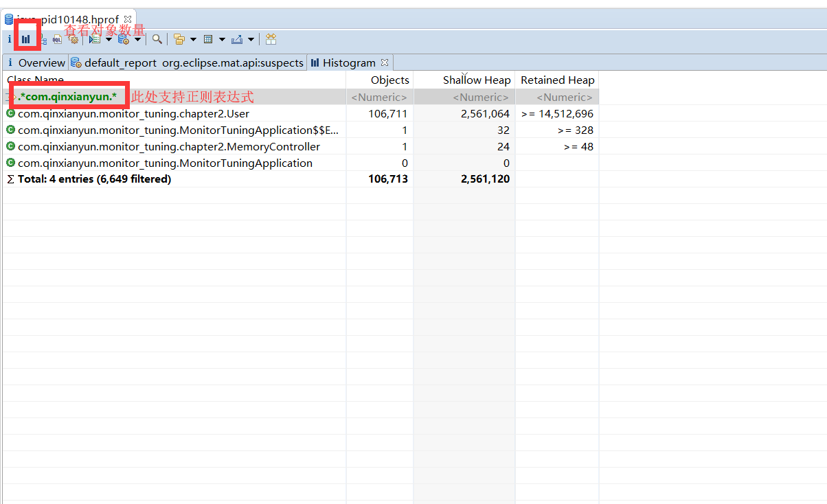
Task: Sort by the Class Name column header
Action: point(174,80)
